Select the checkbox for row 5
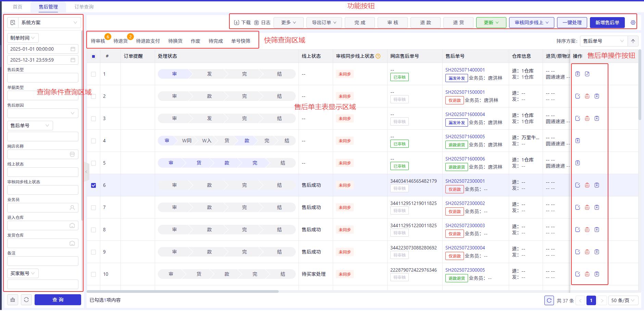 pos(93,163)
